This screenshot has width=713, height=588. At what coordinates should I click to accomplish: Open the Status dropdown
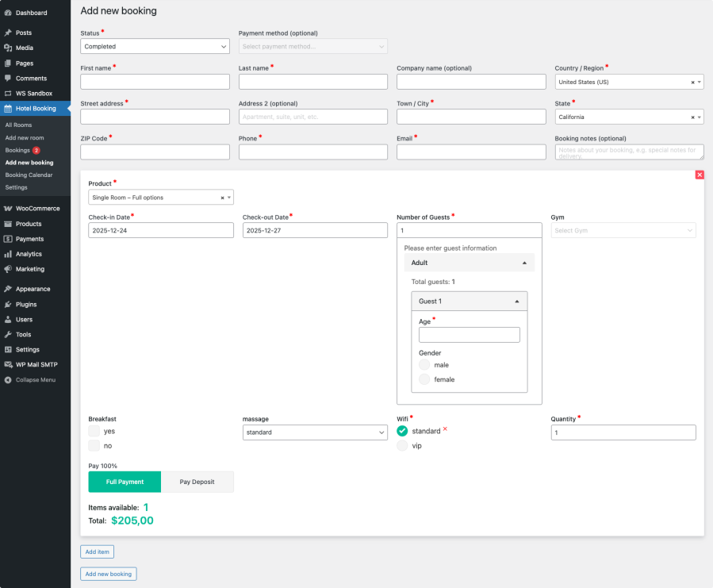[155, 47]
